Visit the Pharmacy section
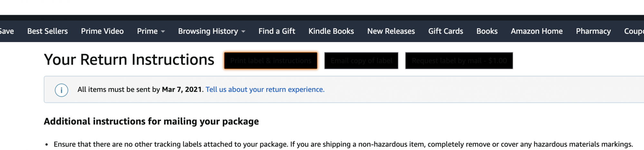This screenshot has height=150, width=644. point(593,31)
